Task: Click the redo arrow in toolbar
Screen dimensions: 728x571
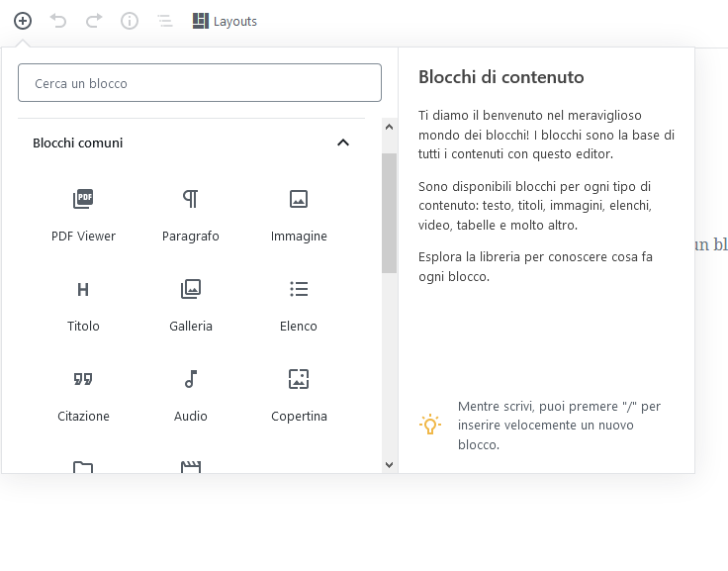Action: 94,21
